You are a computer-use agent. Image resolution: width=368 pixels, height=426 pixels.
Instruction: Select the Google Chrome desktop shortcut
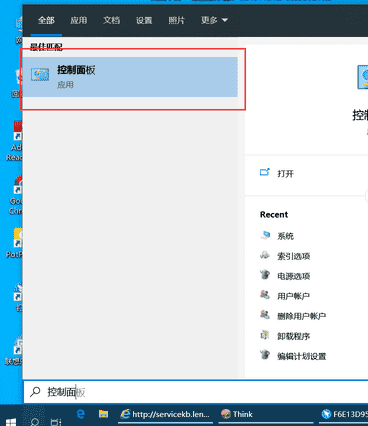pyautogui.click(x=15, y=195)
